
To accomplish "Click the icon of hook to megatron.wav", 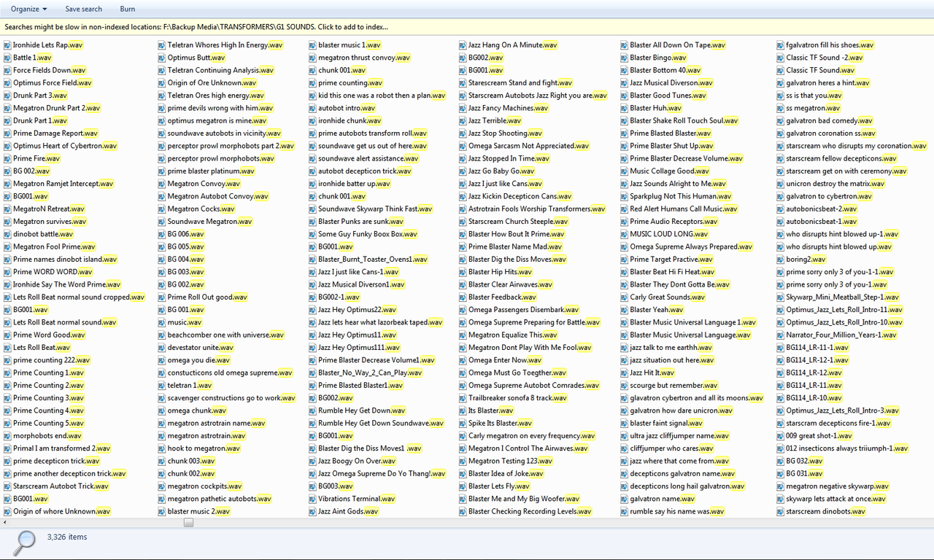I will (162, 448).
